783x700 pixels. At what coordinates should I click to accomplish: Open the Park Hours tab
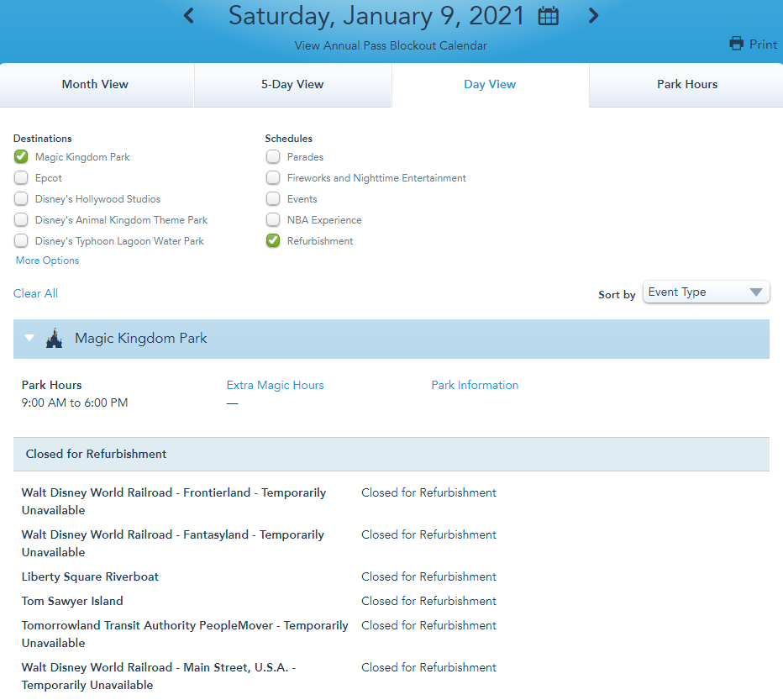(x=686, y=85)
